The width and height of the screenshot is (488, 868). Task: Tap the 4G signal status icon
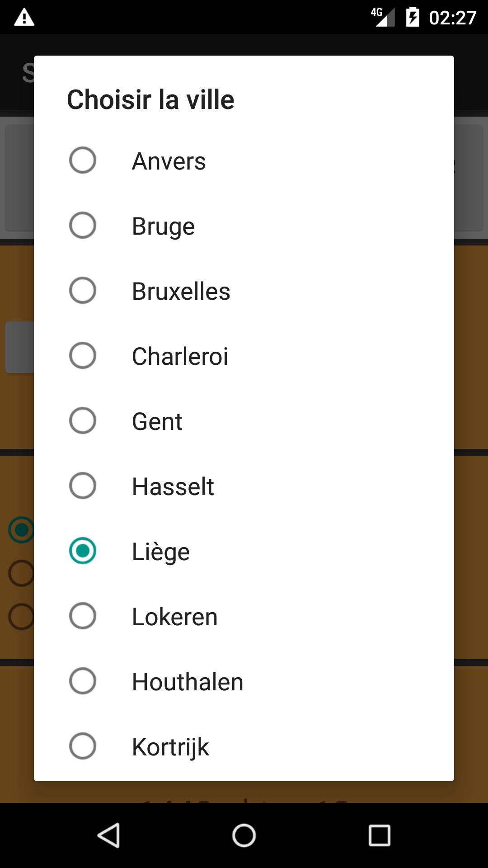coord(383,17)
